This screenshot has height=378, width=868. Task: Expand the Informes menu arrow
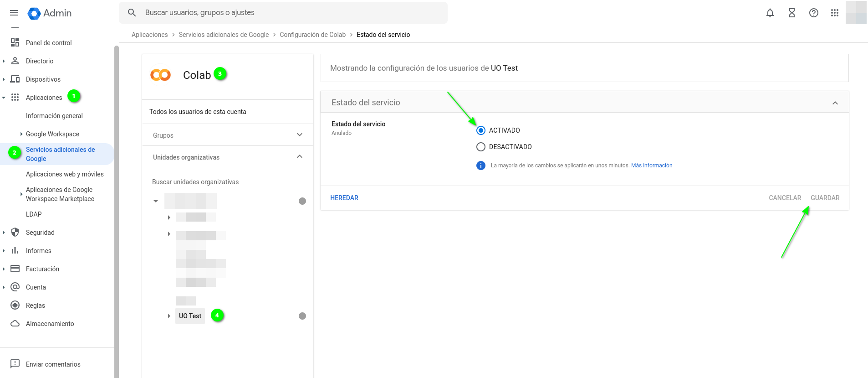coord(4,250)
